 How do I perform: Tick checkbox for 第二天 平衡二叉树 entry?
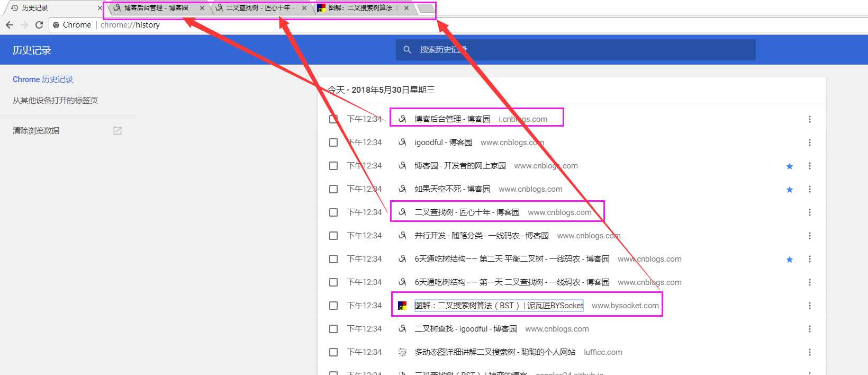[x=333, y=259]
